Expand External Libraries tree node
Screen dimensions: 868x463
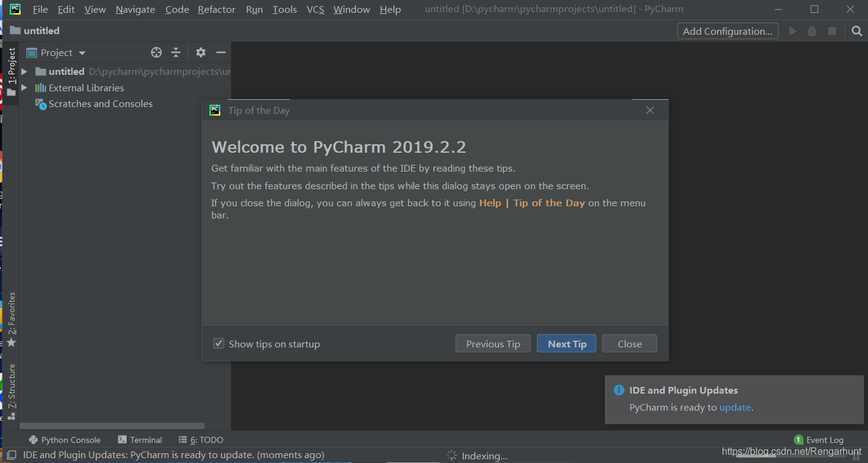point(24,88)
